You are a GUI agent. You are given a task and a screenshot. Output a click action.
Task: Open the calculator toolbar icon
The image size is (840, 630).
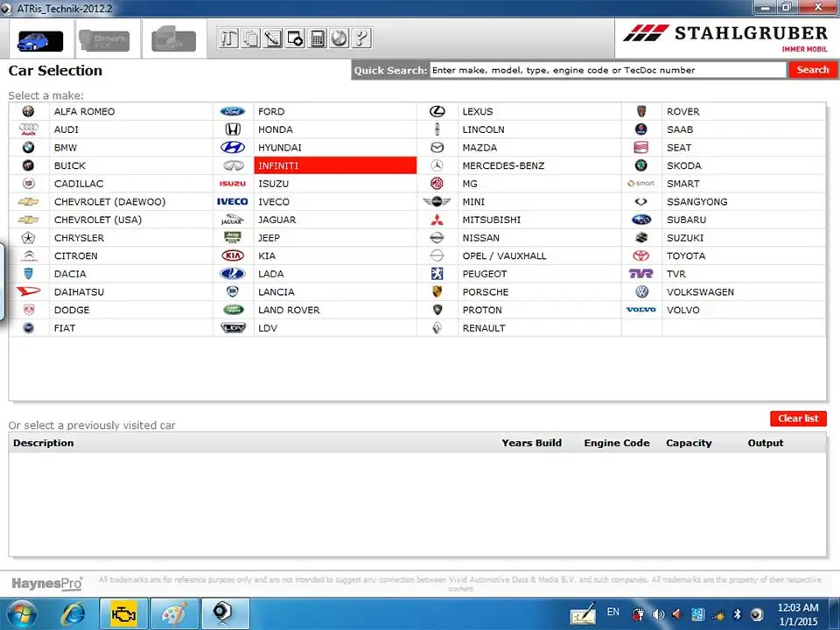coord(317,38)
